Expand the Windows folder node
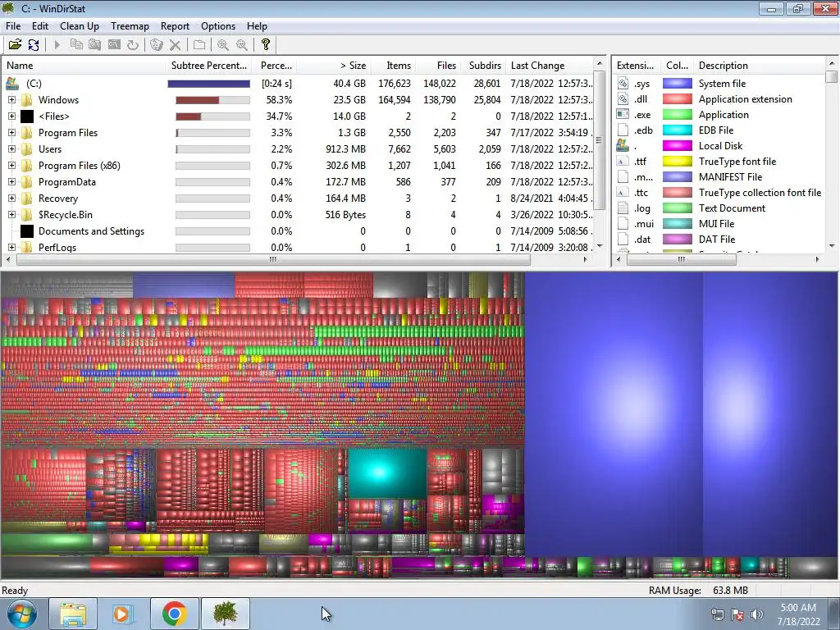Image resolution: width=840 pixels, height=630 pixels. 11,99
